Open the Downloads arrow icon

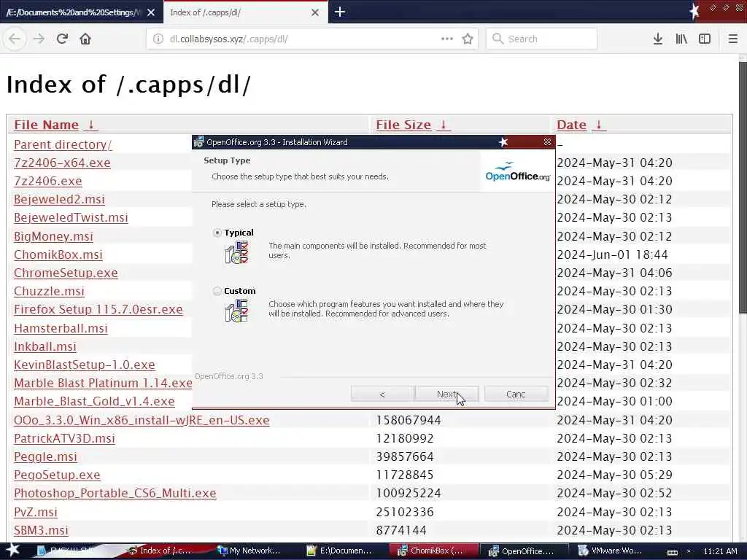(658, 39)
